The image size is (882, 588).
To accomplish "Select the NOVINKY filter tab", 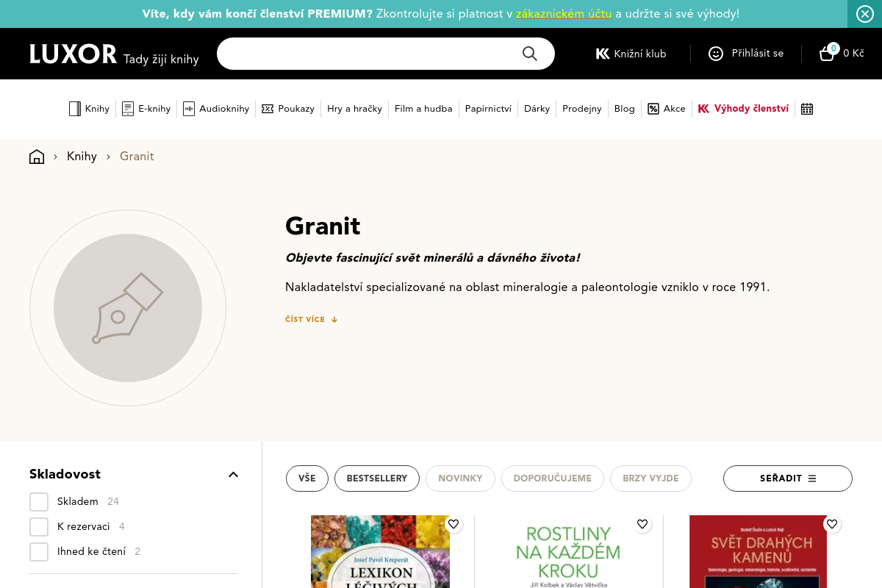I will pyautogui.click(x=460, y=478).
